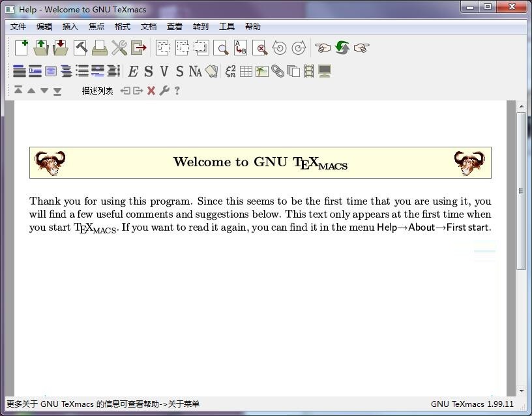Open the 帮助 menu

[x=252, y=27]
